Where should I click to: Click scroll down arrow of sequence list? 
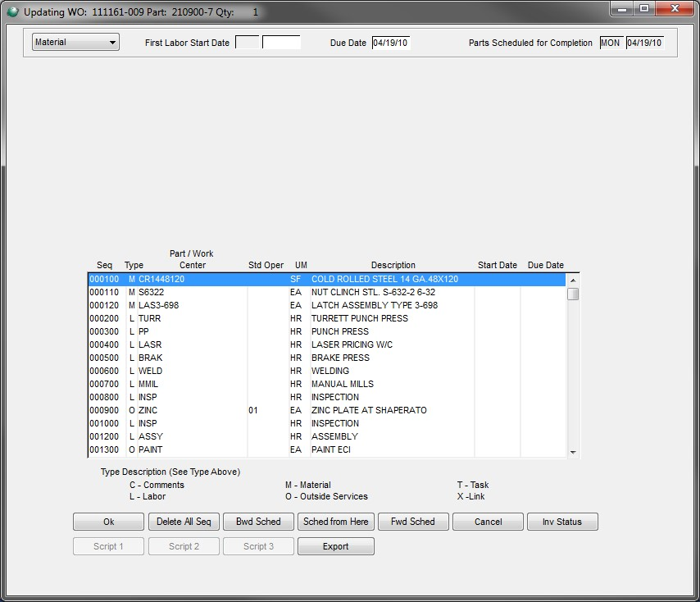click(573, 452)
